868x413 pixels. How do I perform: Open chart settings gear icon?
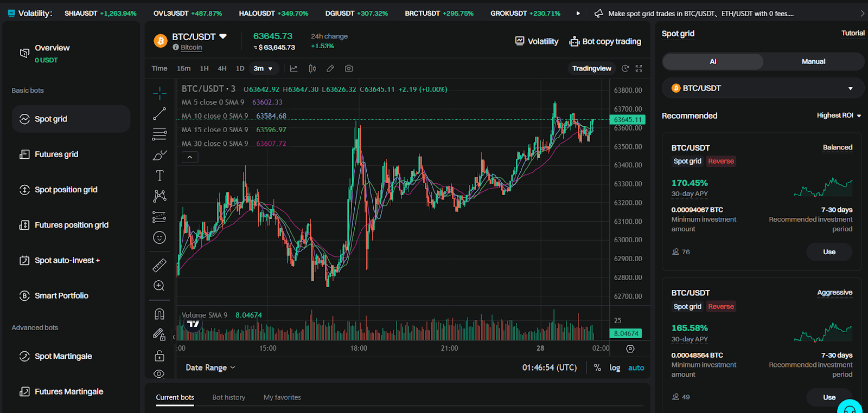[630, 349]
